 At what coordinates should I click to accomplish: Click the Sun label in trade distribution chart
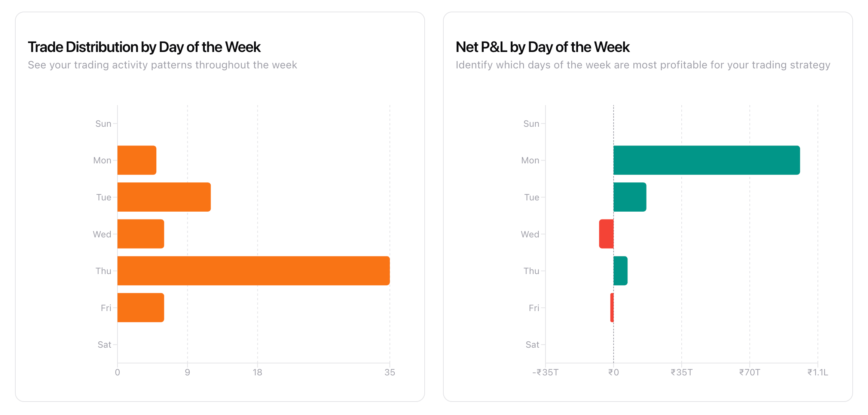point(103,124)
